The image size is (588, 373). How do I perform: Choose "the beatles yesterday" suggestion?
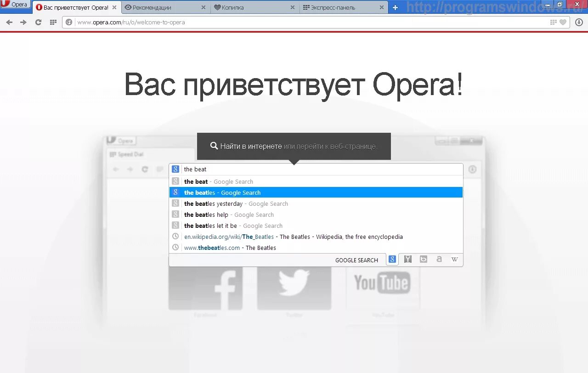coord(316,203)
